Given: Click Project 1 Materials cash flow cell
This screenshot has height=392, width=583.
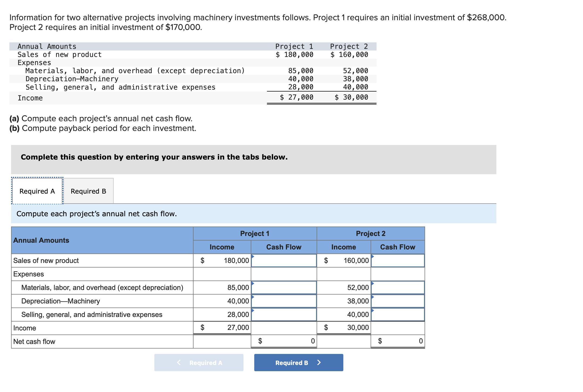Looking at the screenshot, I should click(x=284, y=288).
